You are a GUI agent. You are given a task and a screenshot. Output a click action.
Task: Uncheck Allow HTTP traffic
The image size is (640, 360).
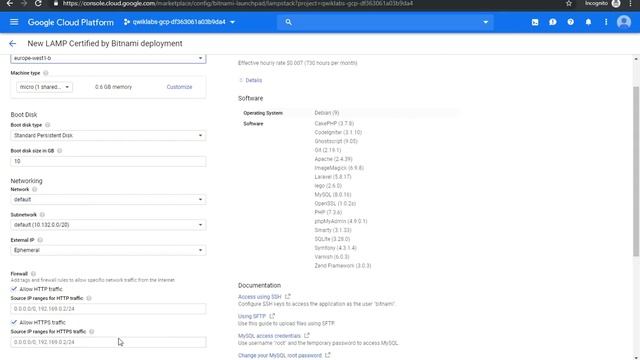click(x=14, y=289)
